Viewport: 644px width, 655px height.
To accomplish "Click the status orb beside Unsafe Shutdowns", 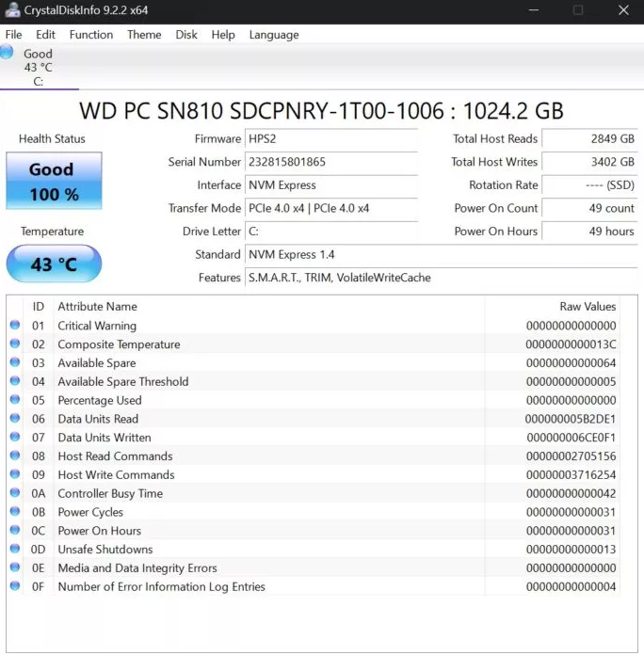I will click(15, 550).
